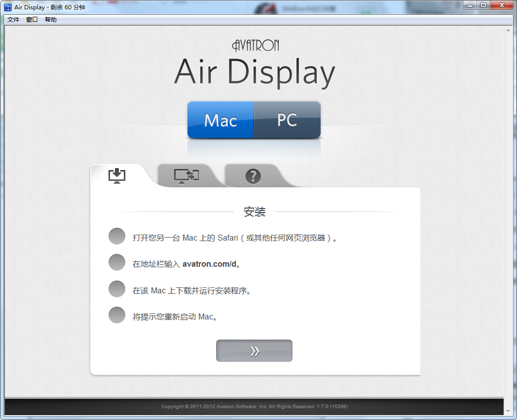The image size is (517, 420).
Task: Click the avatron.com/d address text
Action: coord(209,264)
